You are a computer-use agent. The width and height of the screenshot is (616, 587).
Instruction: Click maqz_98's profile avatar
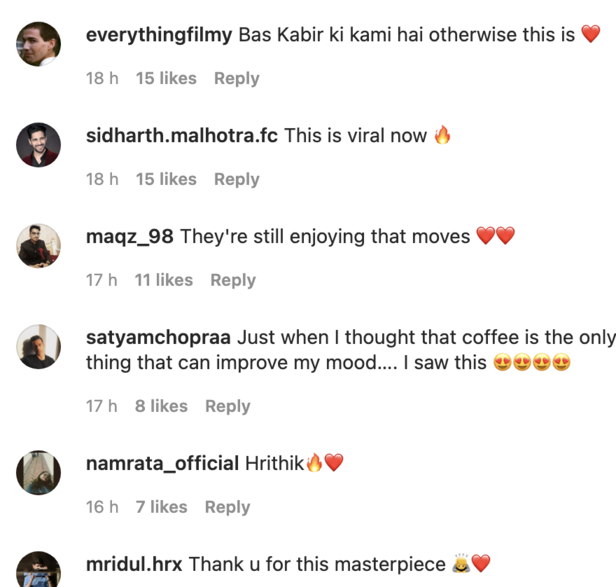point(39,245)
